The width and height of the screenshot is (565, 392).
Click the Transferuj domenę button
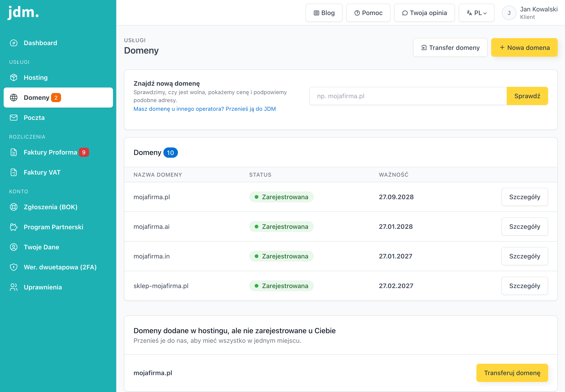point(512,373)
